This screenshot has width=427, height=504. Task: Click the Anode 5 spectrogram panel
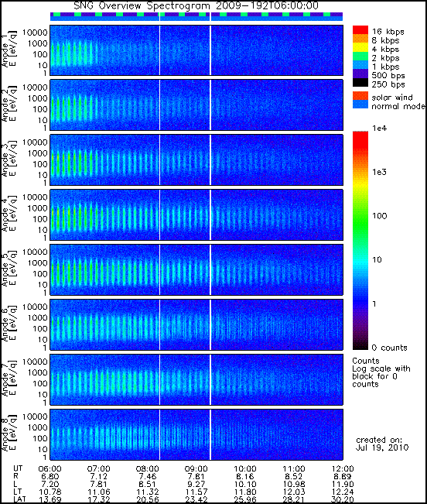coord(196,269)
